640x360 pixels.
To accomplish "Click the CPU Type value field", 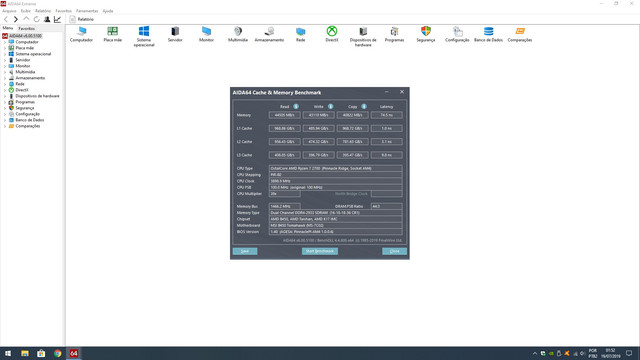I will 336,168.
